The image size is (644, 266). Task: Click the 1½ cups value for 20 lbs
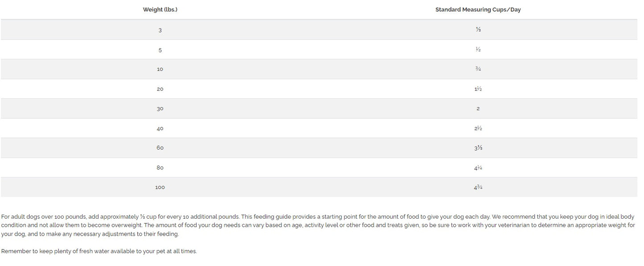click(x=478, y=89)
